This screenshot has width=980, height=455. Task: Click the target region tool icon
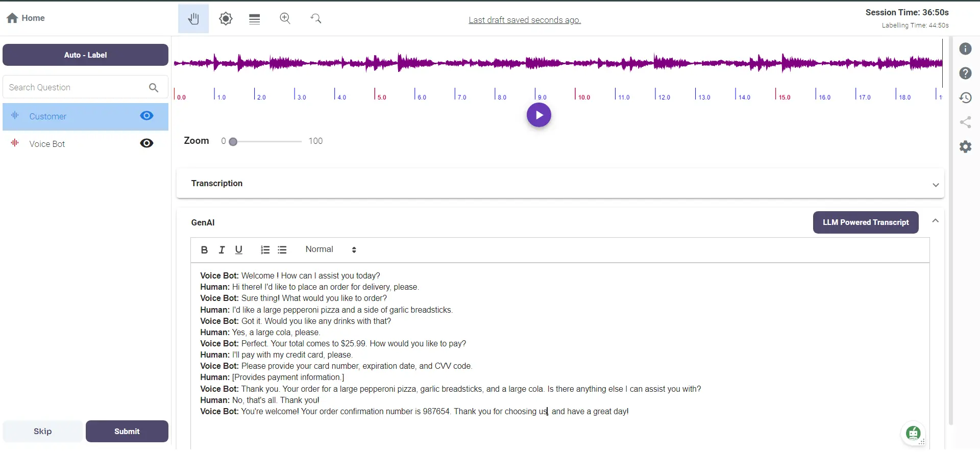[226, 19]
